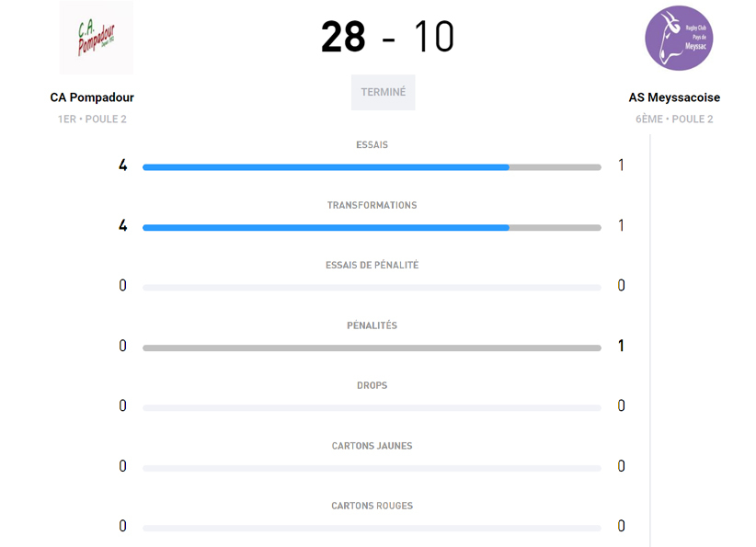756x547 pixels.
Task: Select the ESSAIS stat label
Action: [x=372, y=145]
